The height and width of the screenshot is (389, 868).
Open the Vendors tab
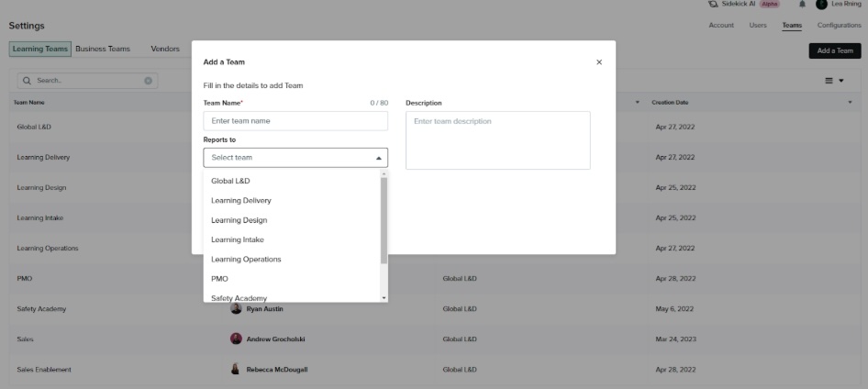pos(165,49)
